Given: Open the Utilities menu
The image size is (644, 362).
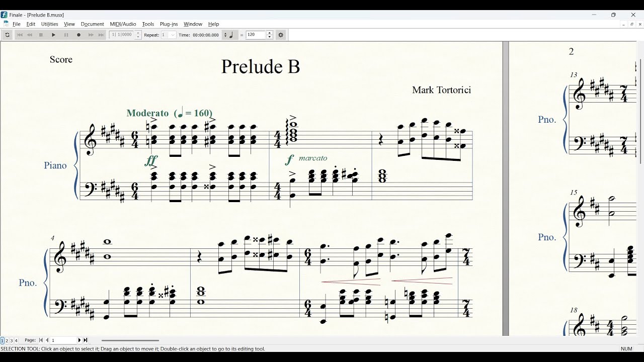Looking at the screenshot, I should pos(49,24).
